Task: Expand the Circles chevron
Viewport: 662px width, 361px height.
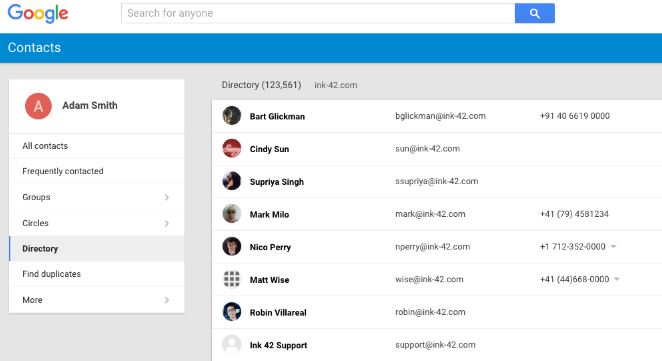Action: (x=167, y=223)
